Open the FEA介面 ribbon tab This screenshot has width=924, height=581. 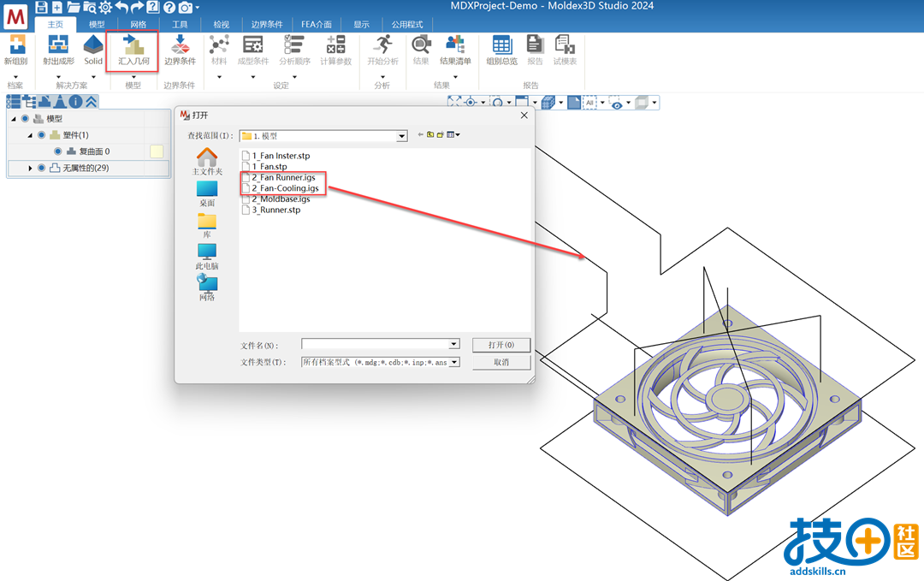317,24
